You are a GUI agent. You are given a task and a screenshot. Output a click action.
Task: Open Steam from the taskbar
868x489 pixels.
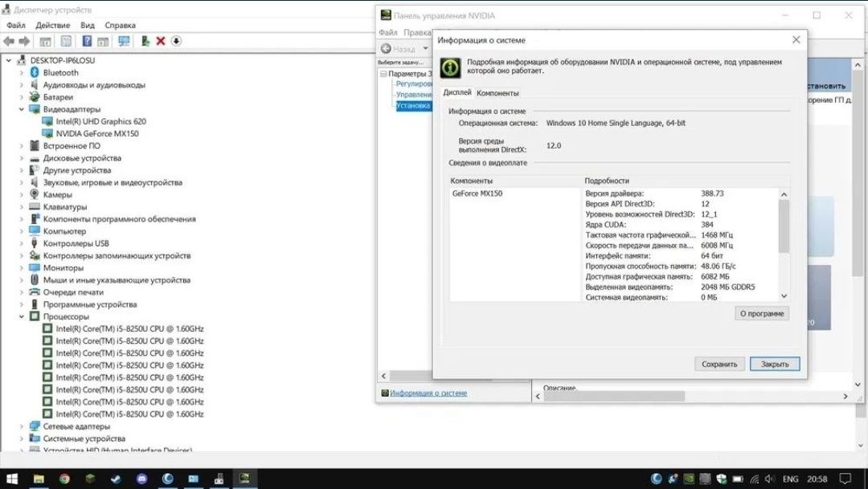point(116,479)
